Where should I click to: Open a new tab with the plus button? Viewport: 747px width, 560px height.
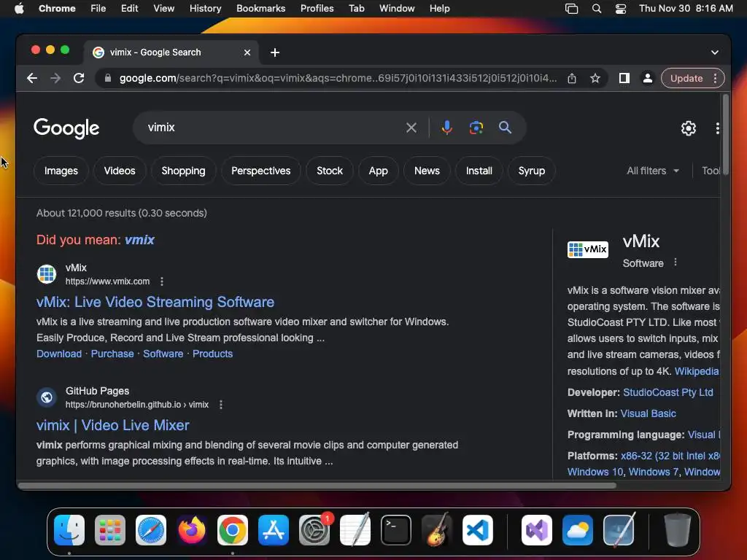pos(275,52)
